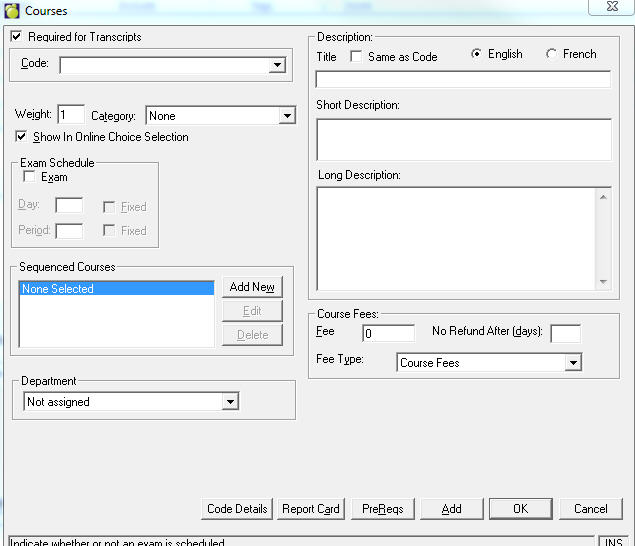Check the Same as Code box
This screenshot has width=635, height=546.
click(356, 57)
